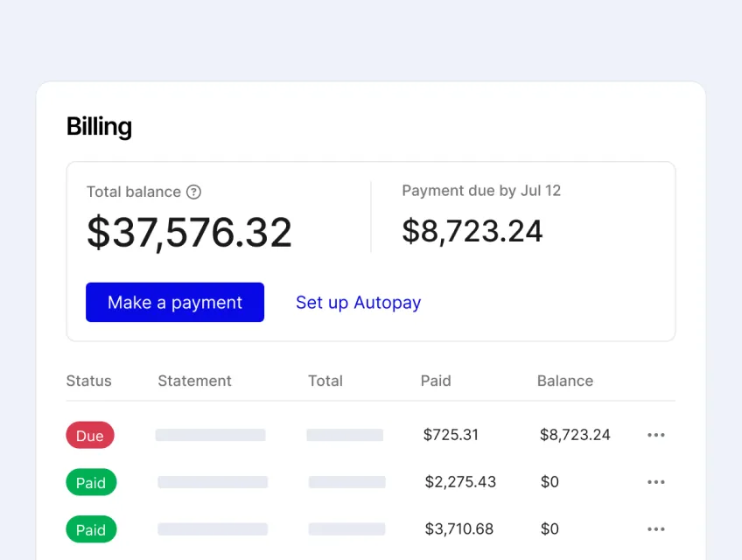Click the Statement column header
Screen dimensions: 742x560
tap(194, 381)
